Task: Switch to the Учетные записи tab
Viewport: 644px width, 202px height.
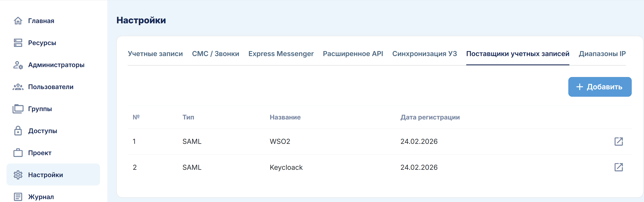Action: [155, 54]
